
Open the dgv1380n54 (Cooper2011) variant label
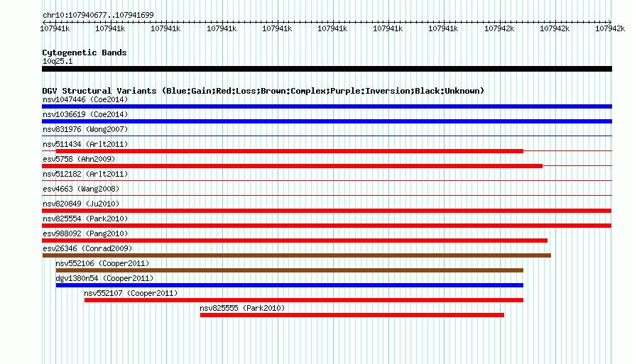tap(104, 278)
